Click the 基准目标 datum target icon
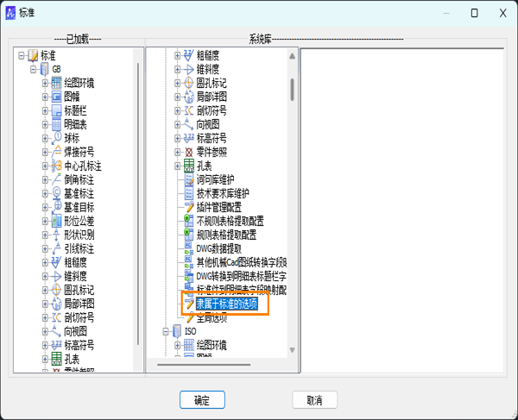 pyautogui.click(x=56, y=207)
